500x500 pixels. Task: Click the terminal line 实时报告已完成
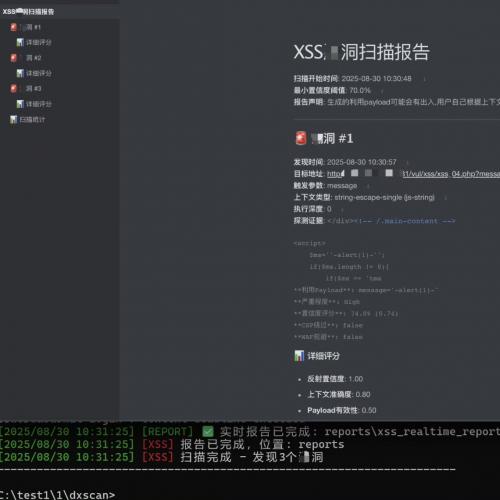(x=250, y=432)
